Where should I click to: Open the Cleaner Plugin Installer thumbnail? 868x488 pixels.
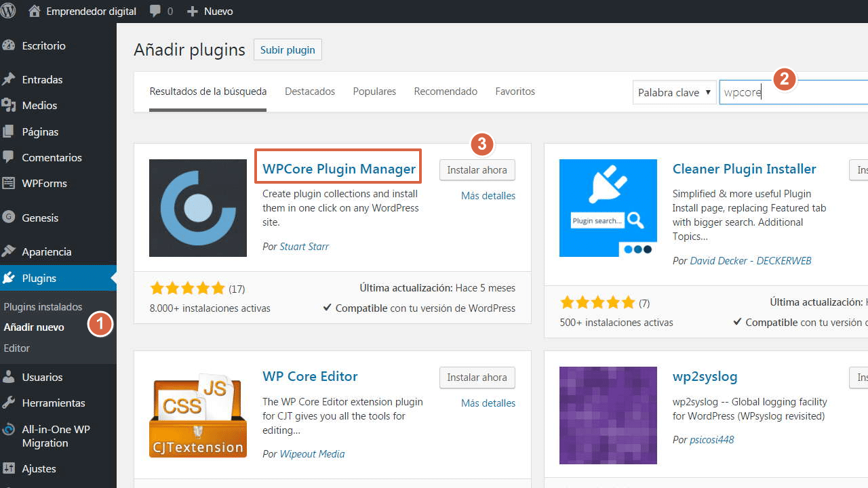tap(608, 208)
